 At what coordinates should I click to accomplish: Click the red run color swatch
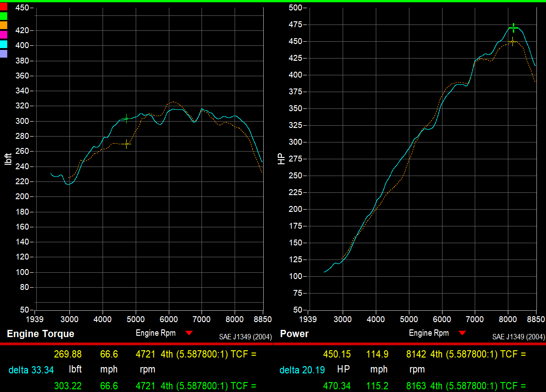point(4,6)
